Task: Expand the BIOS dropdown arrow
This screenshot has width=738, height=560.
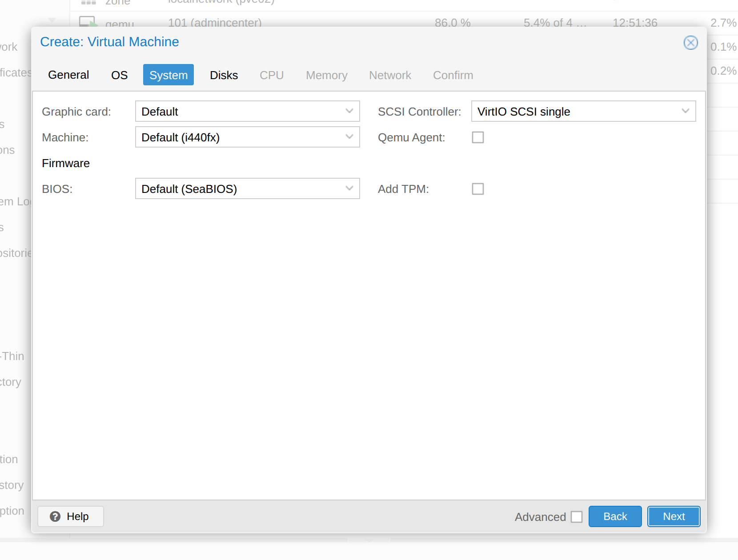Action: pyautogui.click(x=349, y=188)
